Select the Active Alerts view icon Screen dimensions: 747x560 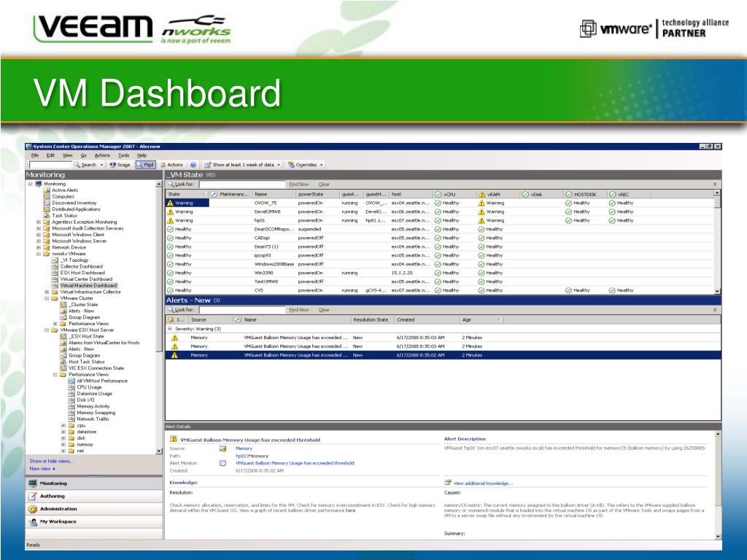coord(47,190)
